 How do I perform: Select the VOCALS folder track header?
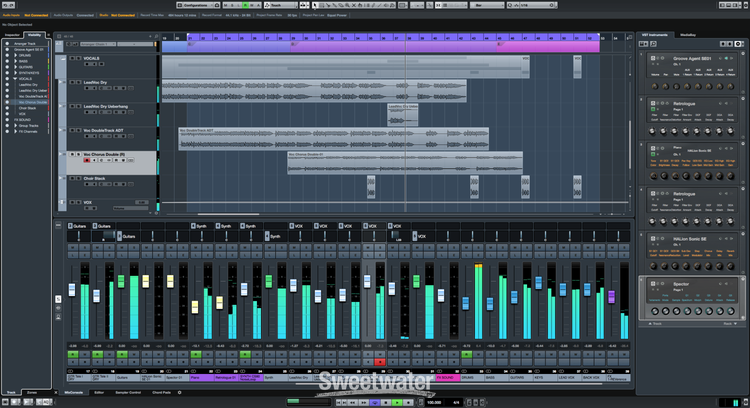111,66
